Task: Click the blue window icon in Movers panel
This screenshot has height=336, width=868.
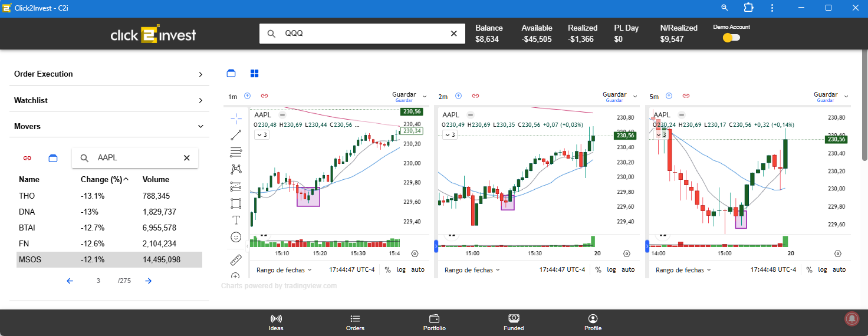Action: pos(53,158)
